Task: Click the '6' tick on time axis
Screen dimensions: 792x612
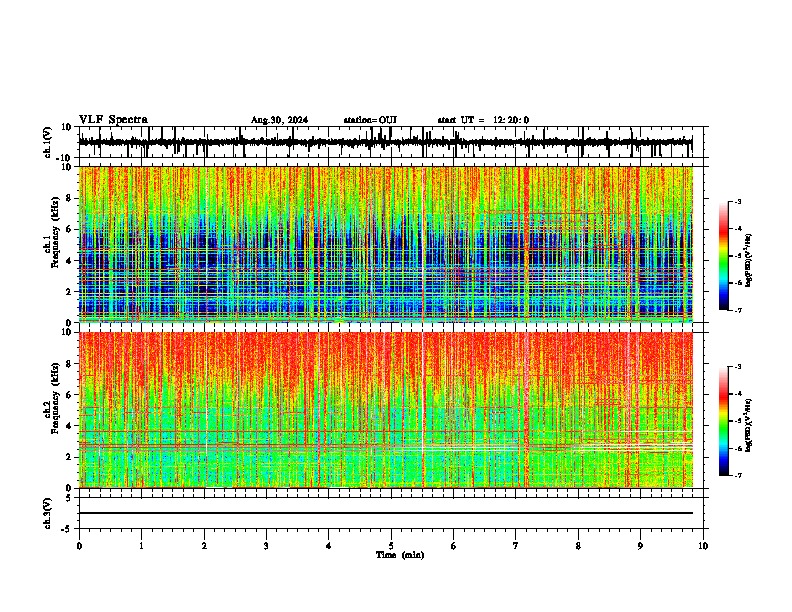Action: coord(454,546)
